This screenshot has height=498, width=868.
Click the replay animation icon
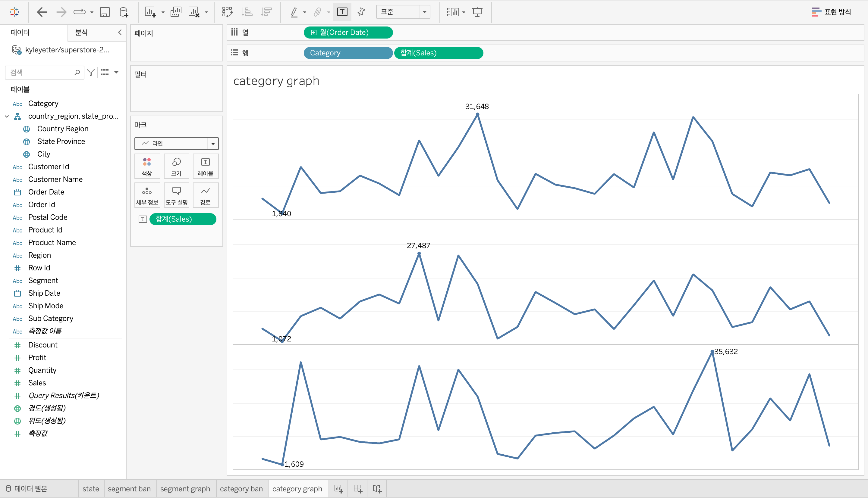tap(80, 12)
